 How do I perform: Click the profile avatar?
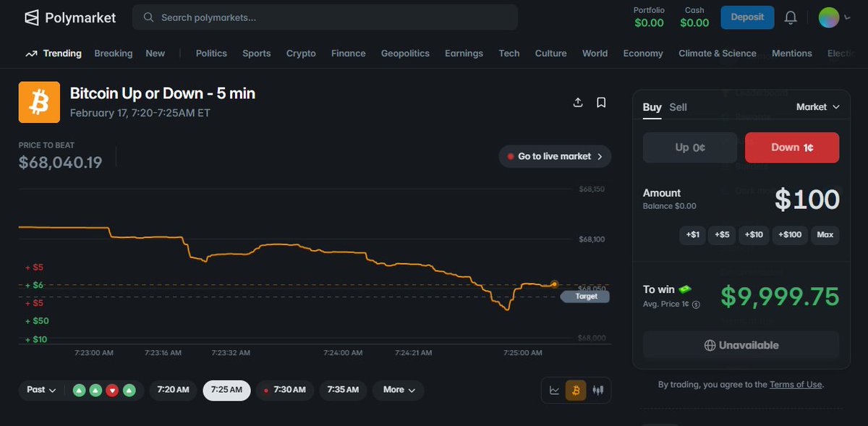(829, 17)
